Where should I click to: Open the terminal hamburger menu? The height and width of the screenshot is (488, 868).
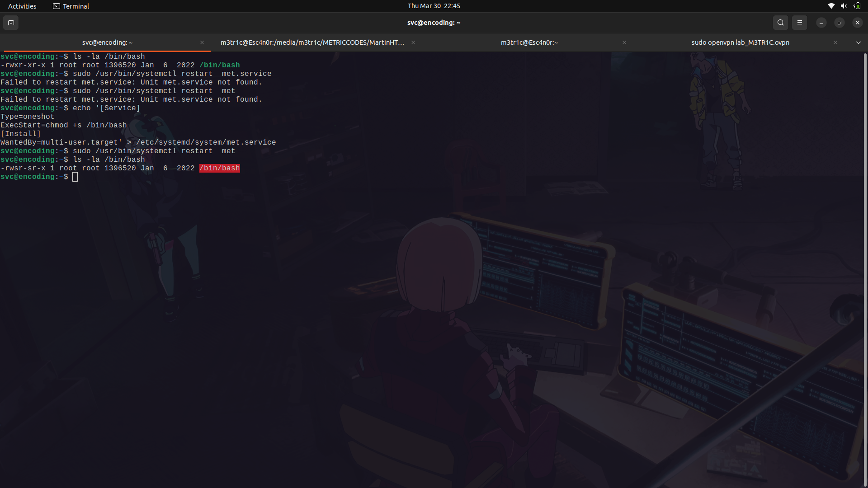(800, 23)
